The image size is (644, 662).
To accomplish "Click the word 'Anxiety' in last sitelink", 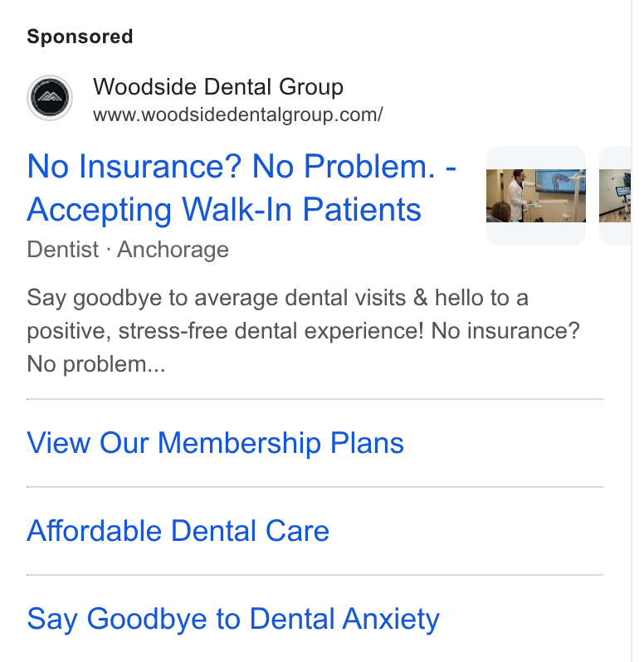I will pyautogui.click(x=391, y=620).
